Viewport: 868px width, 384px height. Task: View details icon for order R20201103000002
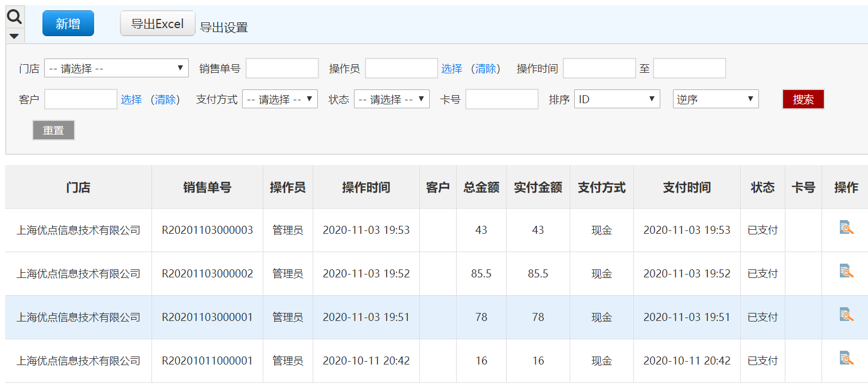pos(846,271)
